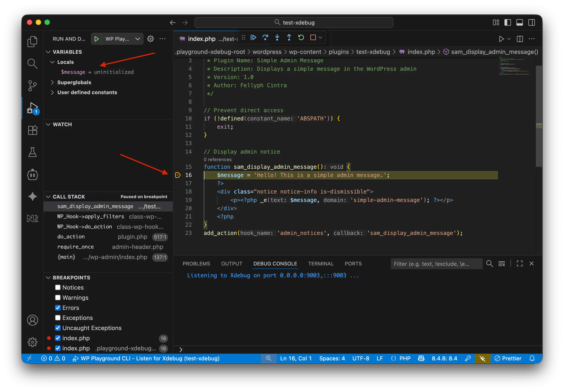
Task: Open notifications bell in status bar
Action: point(532,358)
